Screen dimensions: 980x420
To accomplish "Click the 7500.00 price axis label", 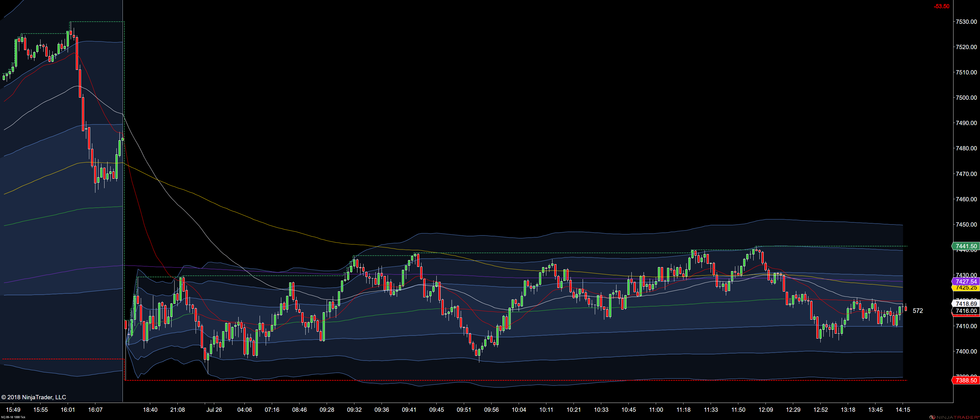I will coord(966,98).
